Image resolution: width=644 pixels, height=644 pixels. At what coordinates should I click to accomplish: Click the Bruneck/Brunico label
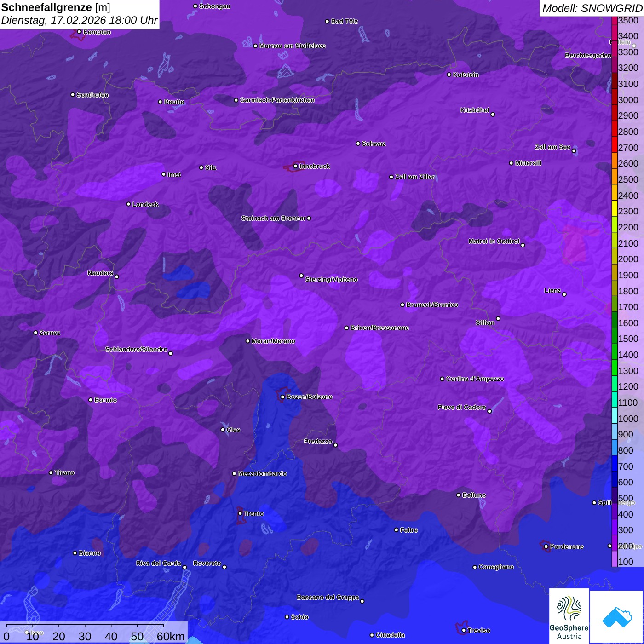coord(432,305)
